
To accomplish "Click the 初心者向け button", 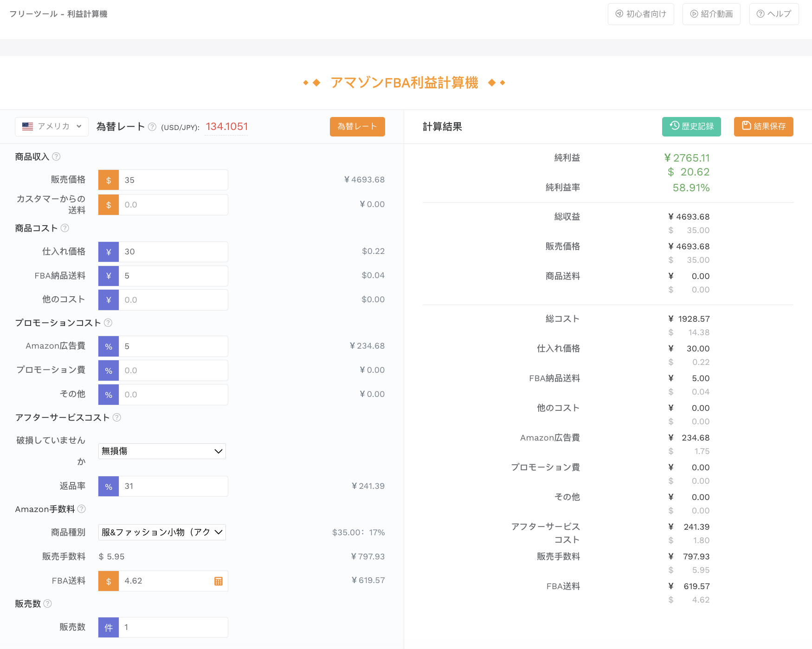I will [x=641, y=14].
